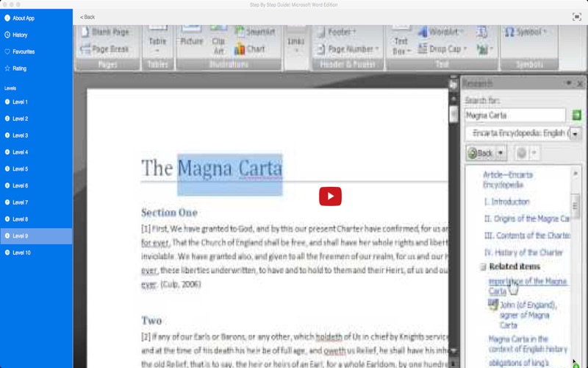The height and width of the screenshot is (368, 588).
Task: Click the document vertical scrollbar thumb
Action: coord(453,113)
